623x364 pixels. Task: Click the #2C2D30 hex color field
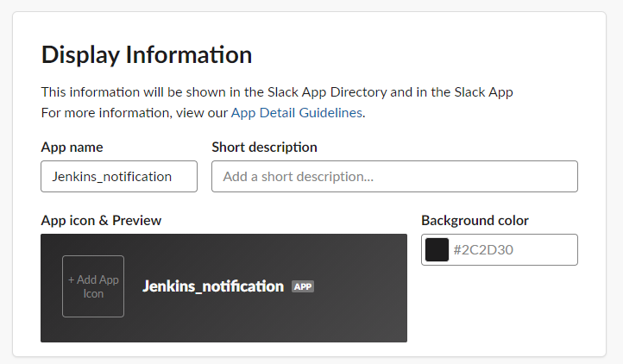(x=514, y=249)
